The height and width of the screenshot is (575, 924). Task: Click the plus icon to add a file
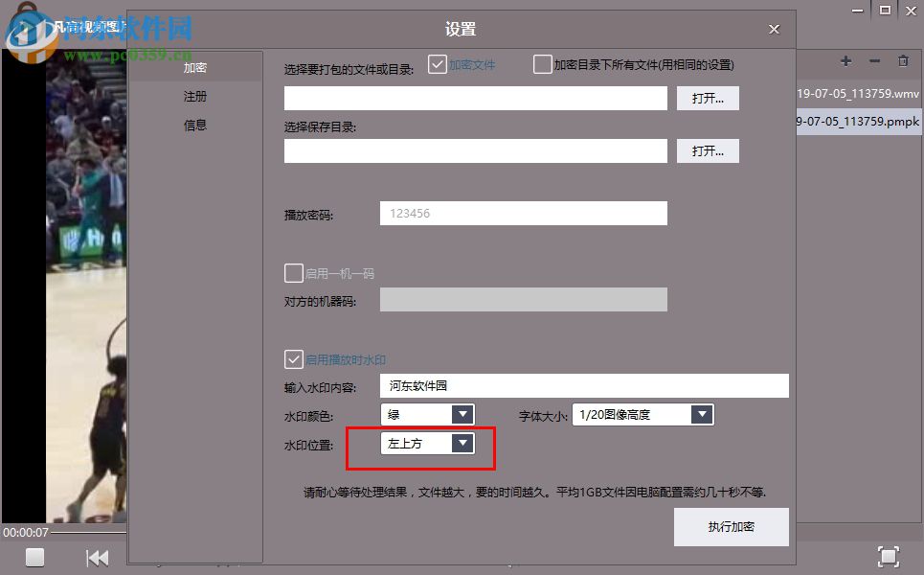(845, 60)
